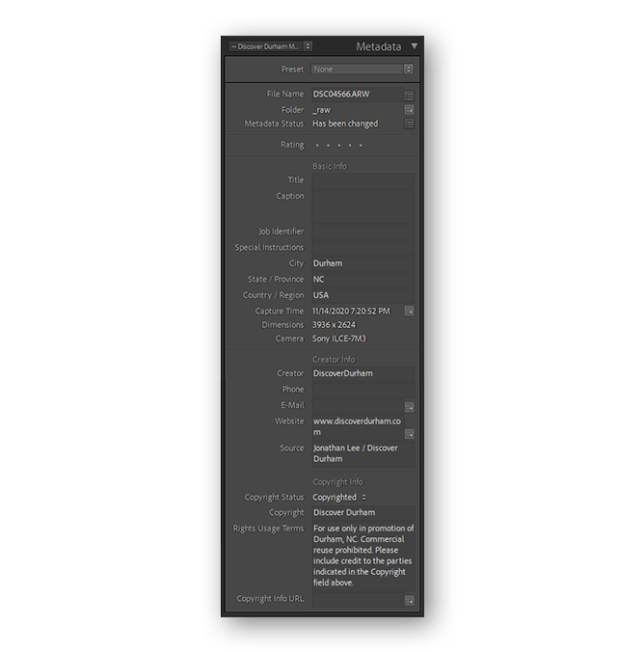
Task: Click the capture time 11/14/2020 7:20:52 PM
Action: [351, 311]
